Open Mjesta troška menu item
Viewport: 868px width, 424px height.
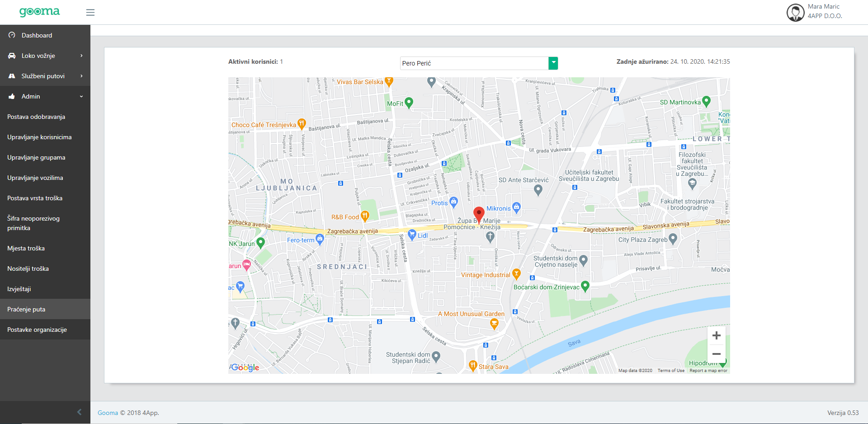[45, 248]
